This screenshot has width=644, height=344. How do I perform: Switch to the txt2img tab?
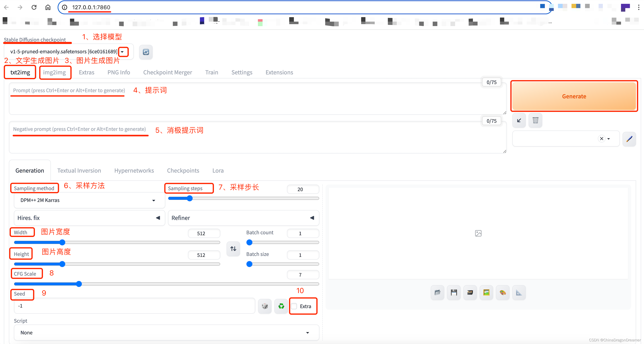tap(20, 72)
